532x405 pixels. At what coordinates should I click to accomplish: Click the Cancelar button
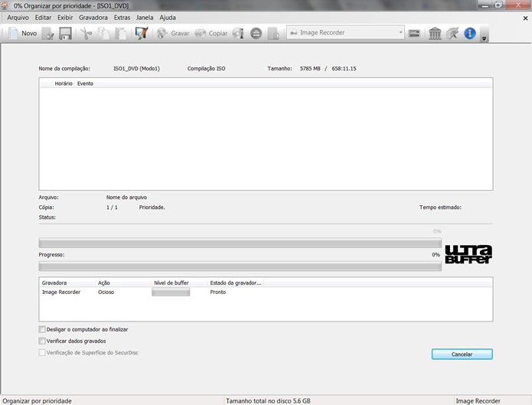pyautogui.click(x=462, y=354)
